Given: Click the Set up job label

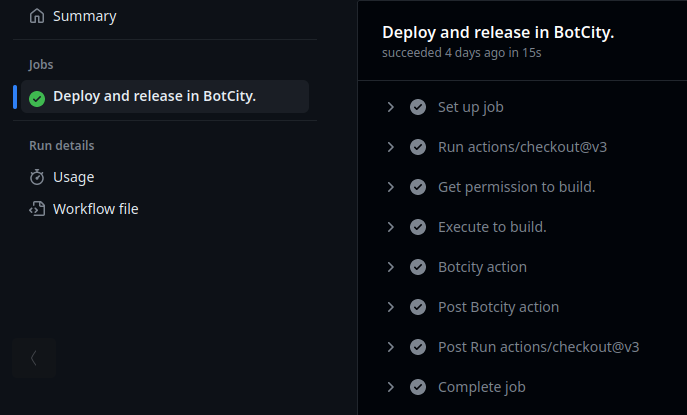Looking at the screenshot, I should click(x=471, y=107).
